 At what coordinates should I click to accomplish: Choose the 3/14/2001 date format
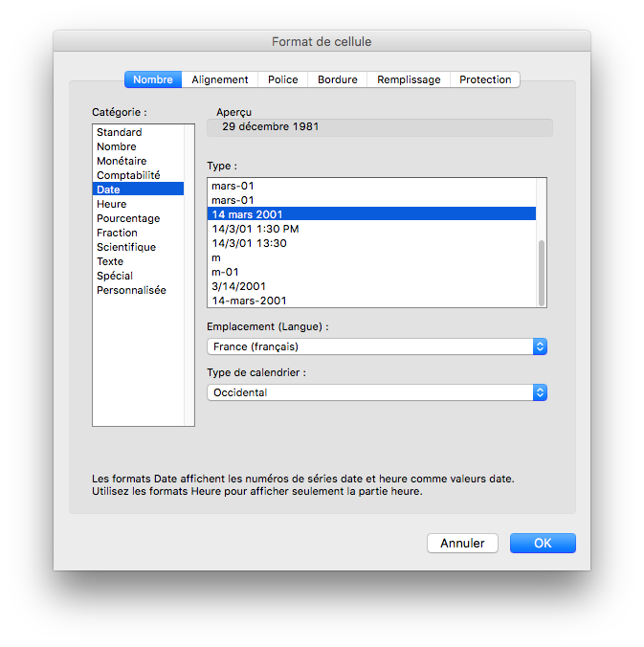tap(239, 286)
